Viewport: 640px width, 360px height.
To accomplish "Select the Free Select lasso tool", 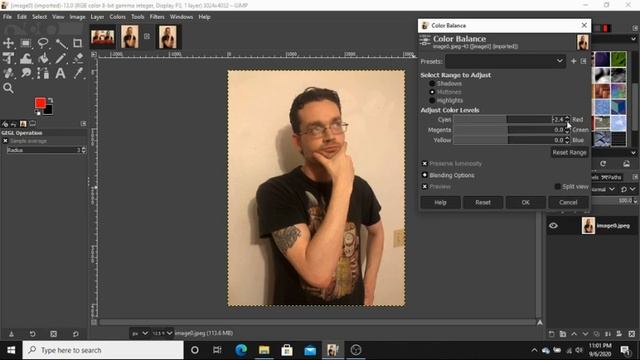I will click(x=43, y=43).
